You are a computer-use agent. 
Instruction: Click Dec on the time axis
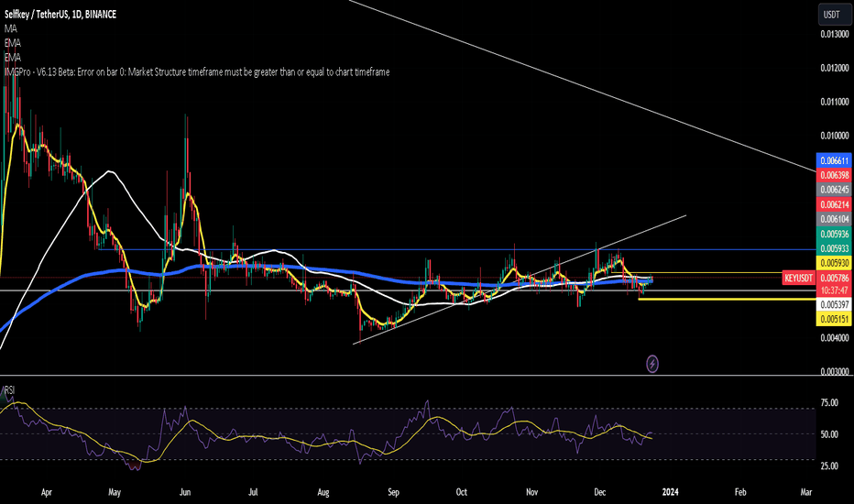[599, 492]
